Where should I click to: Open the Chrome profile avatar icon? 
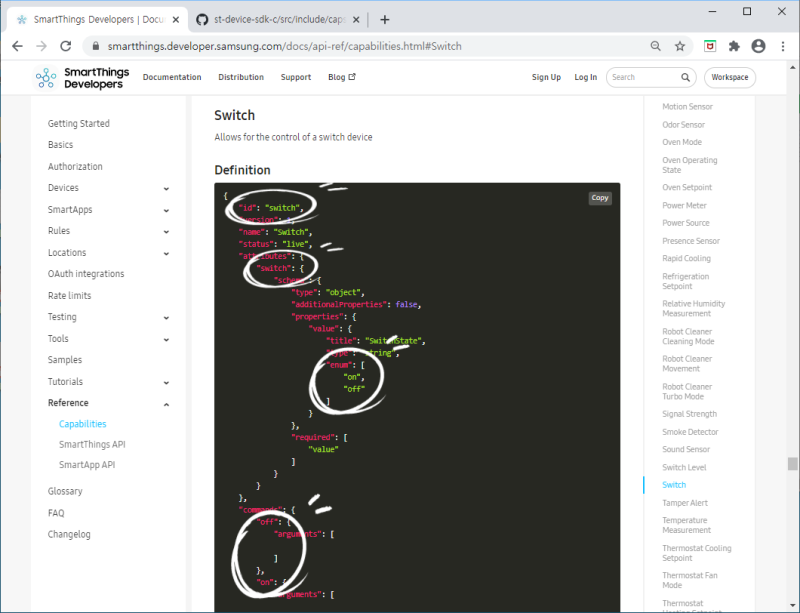tap(759, 46)
